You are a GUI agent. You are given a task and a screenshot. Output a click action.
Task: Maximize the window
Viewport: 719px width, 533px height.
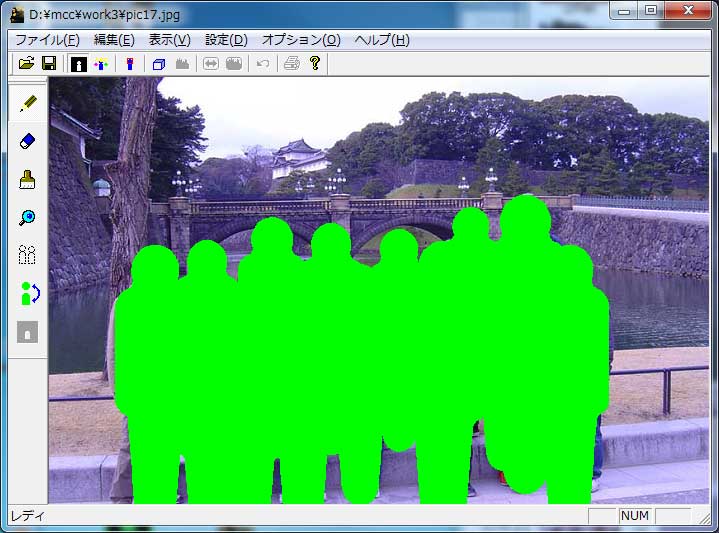(651, 10)
